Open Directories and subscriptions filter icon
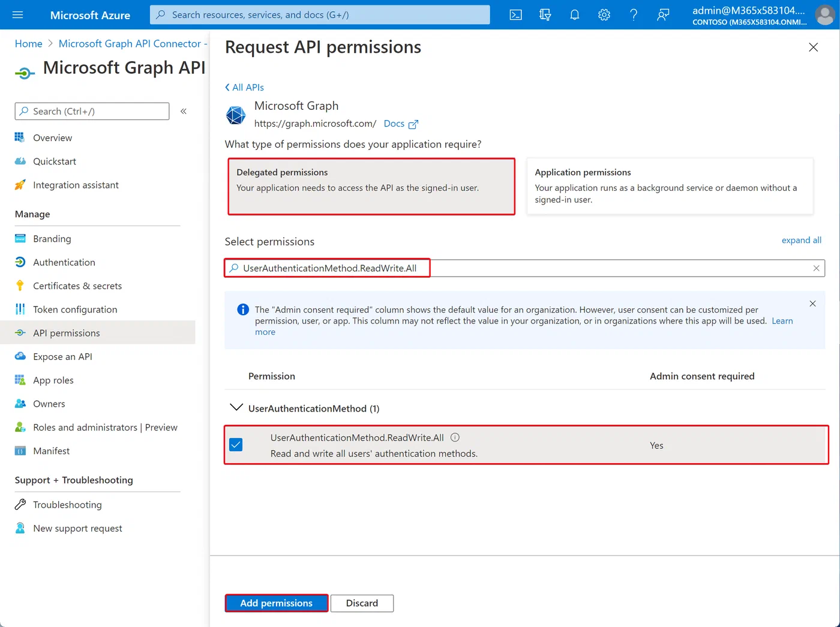 click(x=545, y=15)
